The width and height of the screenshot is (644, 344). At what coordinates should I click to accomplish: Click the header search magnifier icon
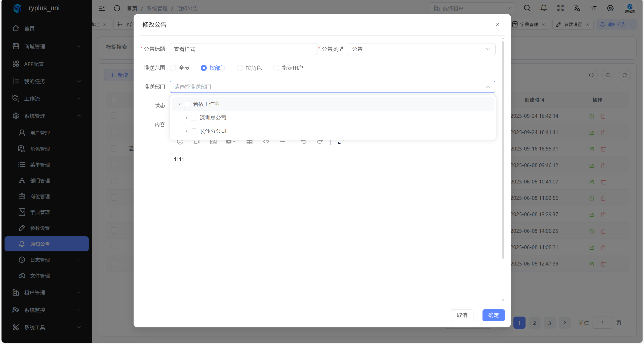click(527, 8)
